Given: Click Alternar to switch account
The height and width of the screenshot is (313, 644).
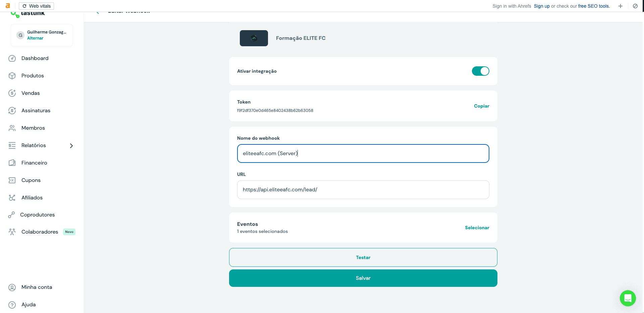Looking at the screenshot, I should click(x=35, y=38).
